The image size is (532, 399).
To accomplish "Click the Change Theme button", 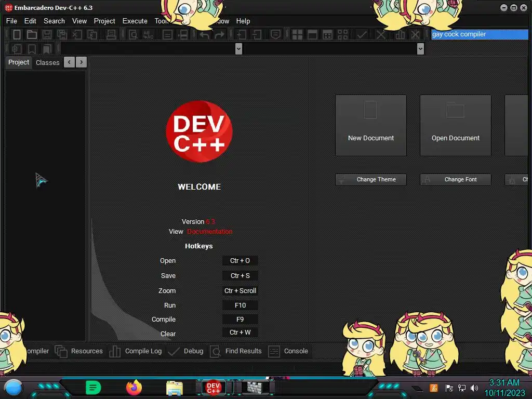I will pos(371,179).
